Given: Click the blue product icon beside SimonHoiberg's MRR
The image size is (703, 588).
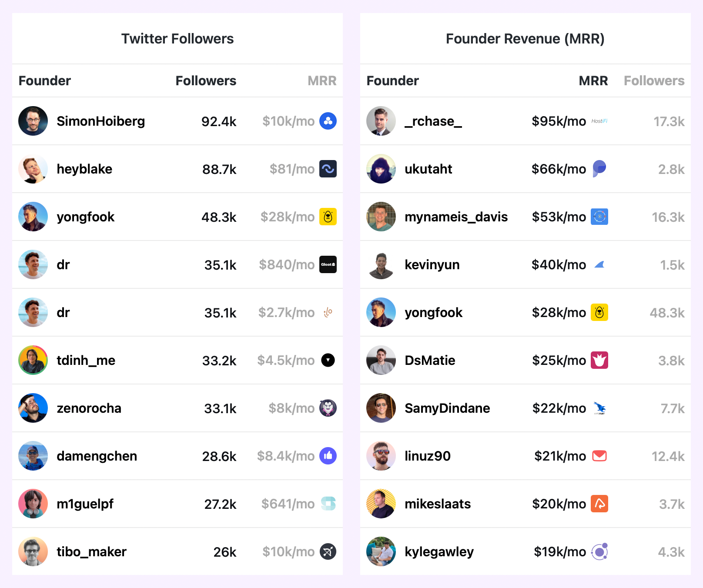Looking at the screenshot, I should click(328, 121).
